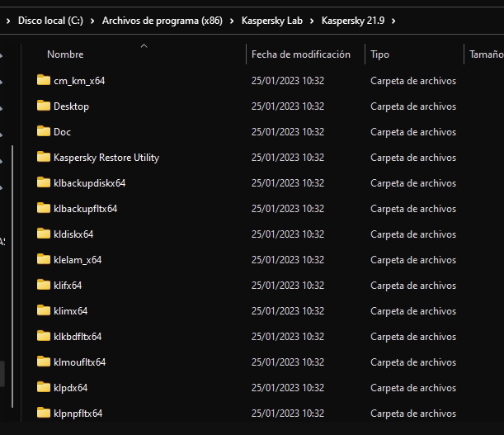
Task: Select klpnpfltx64 folder name
Action: pyautogui.click(x=78, y=414)
